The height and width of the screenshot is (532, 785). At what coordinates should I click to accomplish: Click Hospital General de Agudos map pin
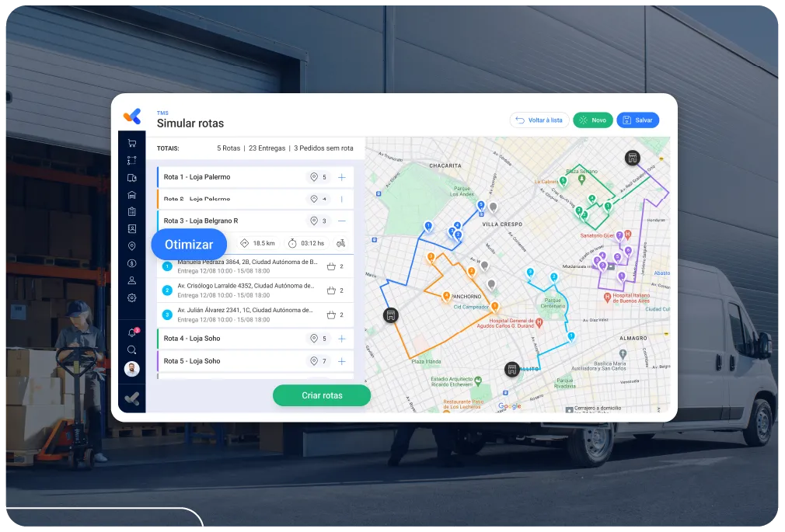pyautogui.click(x=539, y=323)
